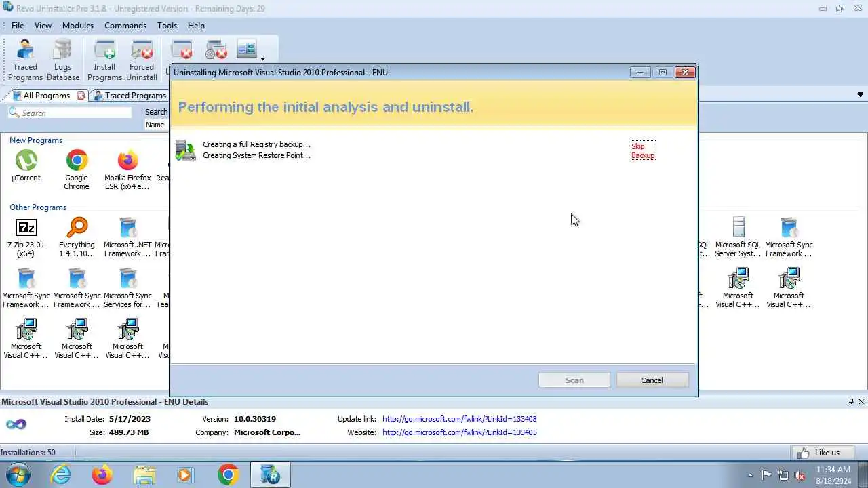Switch to the Traced Programs tab

tap(130, 96)
